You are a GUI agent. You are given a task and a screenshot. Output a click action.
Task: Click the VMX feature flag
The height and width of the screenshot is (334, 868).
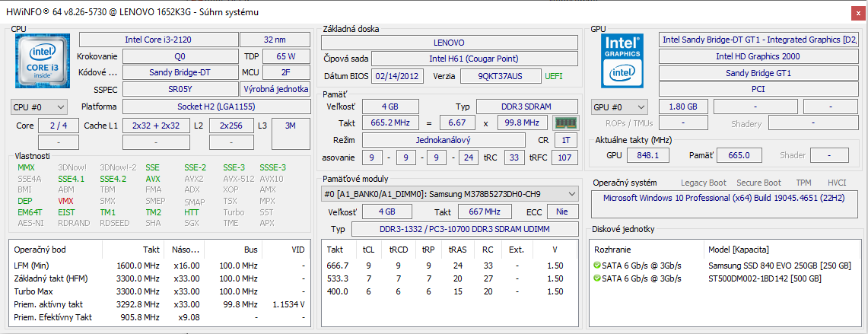[x=66, y=201]
